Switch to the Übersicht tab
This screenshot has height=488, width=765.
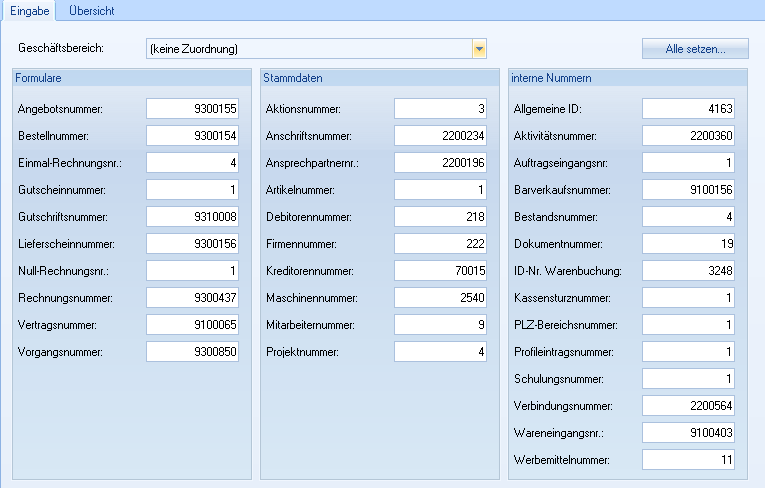pos(91,11)
